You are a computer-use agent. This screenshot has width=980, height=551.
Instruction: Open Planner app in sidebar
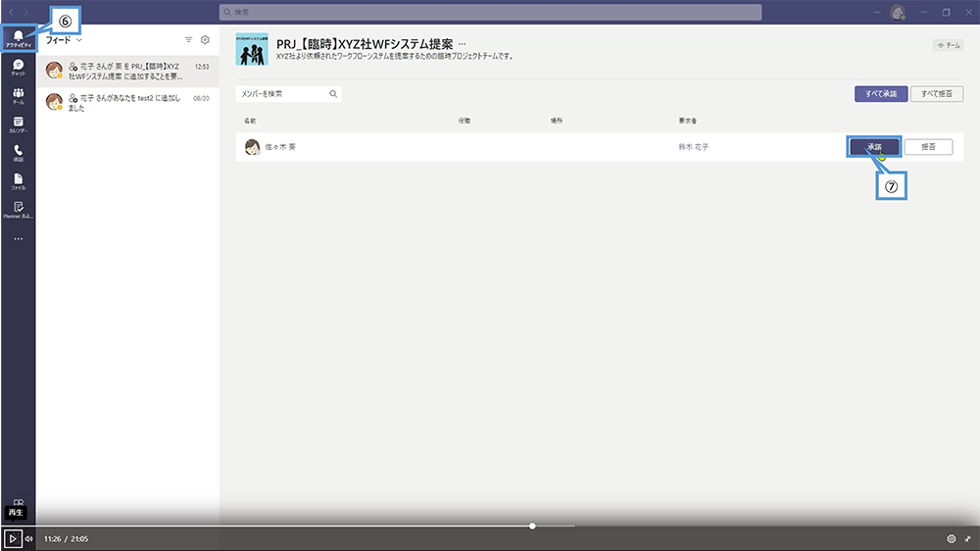click(18, 210)
